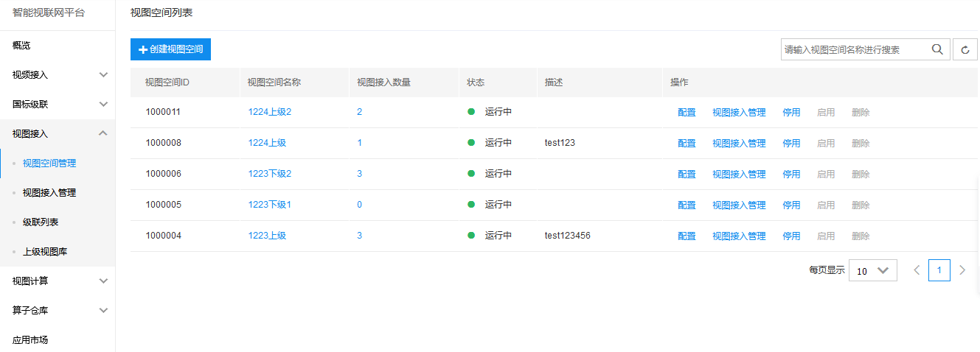Click 配置 for space 1000006
The height and width of the screenshot is (352, 980).
click(687, 174)
